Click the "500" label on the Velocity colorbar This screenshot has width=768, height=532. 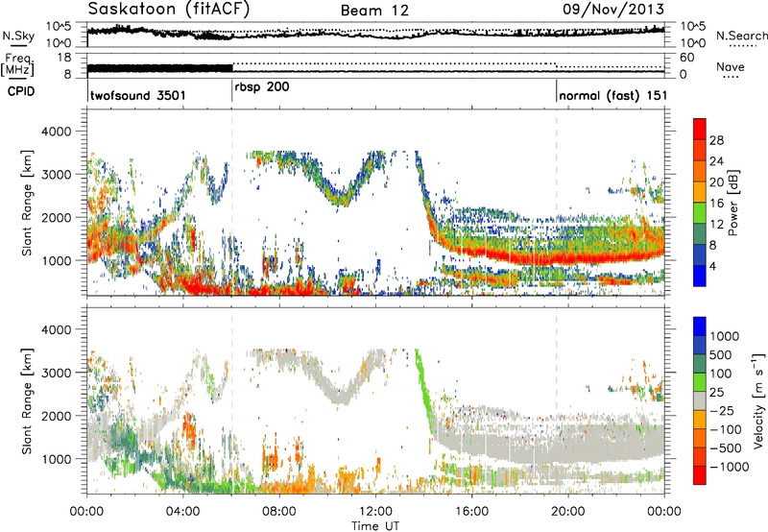pyautogui.click(x=721, y=354)
